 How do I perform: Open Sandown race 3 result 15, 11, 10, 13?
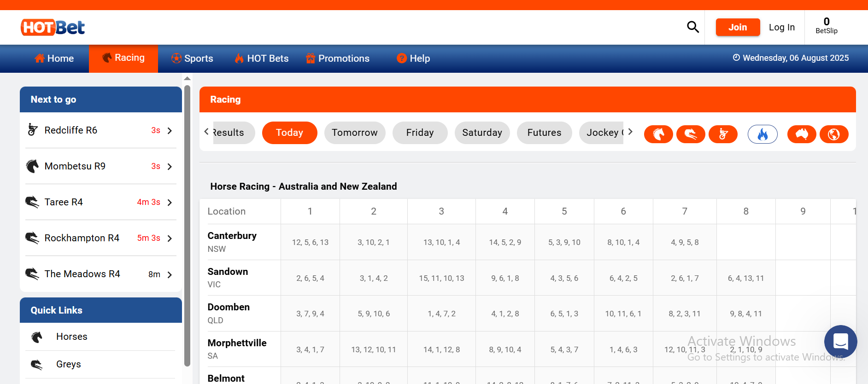441,278
